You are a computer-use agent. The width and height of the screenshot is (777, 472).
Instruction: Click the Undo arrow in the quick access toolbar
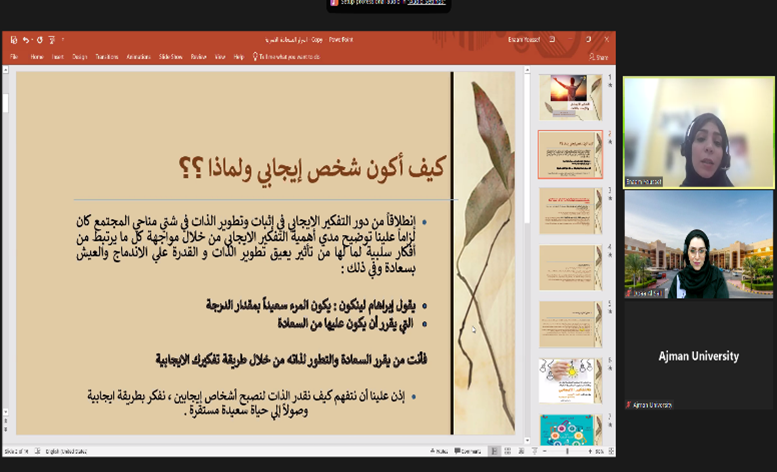click(x=25, y=40)
